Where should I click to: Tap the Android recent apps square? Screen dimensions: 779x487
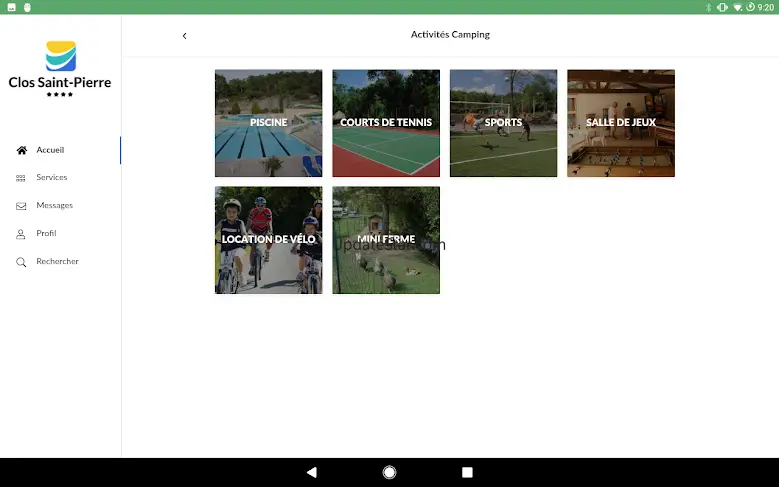point(467,472)
